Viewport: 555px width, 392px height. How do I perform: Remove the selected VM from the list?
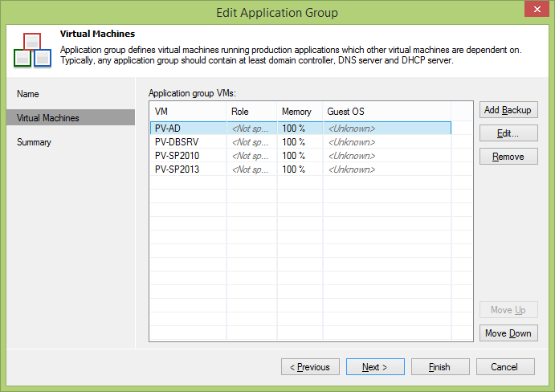pos(508,157)
